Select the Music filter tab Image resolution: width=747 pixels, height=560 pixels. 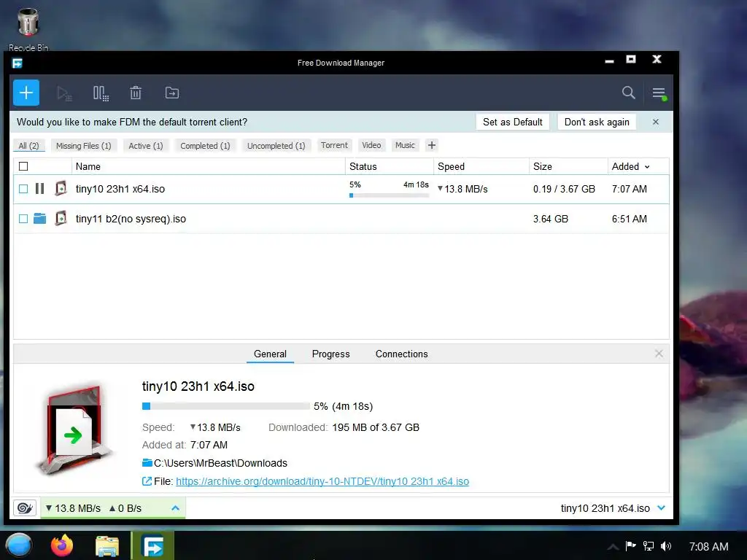click(405, 145)
